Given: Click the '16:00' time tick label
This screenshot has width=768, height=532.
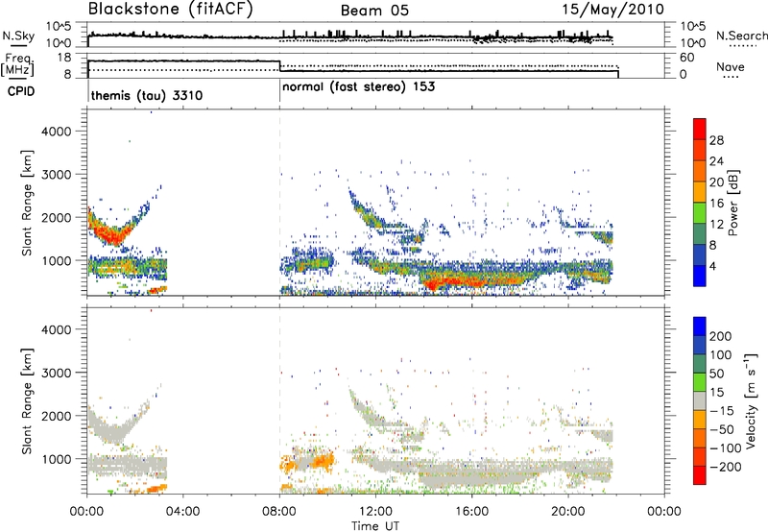Looking at the screenshot, I should click(x=471, y=512).
